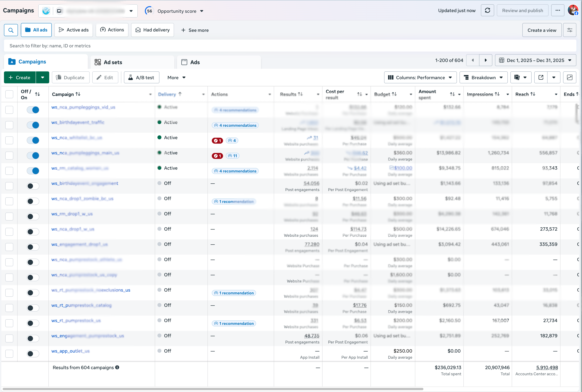Check the select-all campaigns header checkbox
The height and width of the screenshot is (392, 582).
[x=9, y=94]
